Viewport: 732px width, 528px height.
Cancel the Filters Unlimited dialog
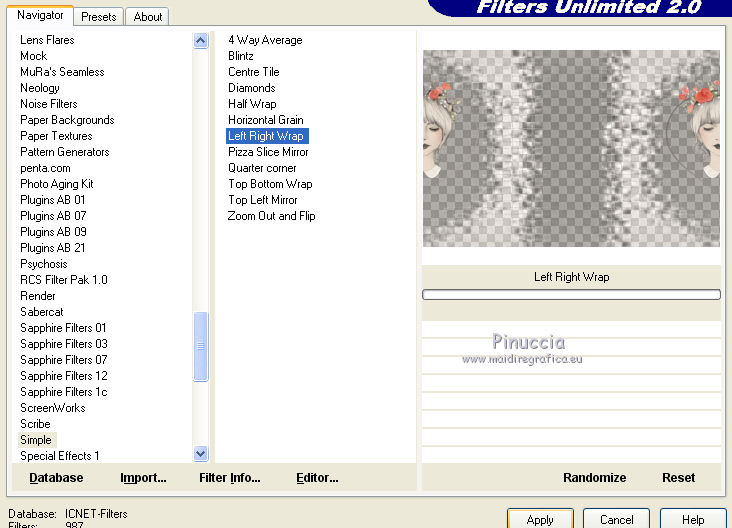pyautogui.click(x=616, y=519)
